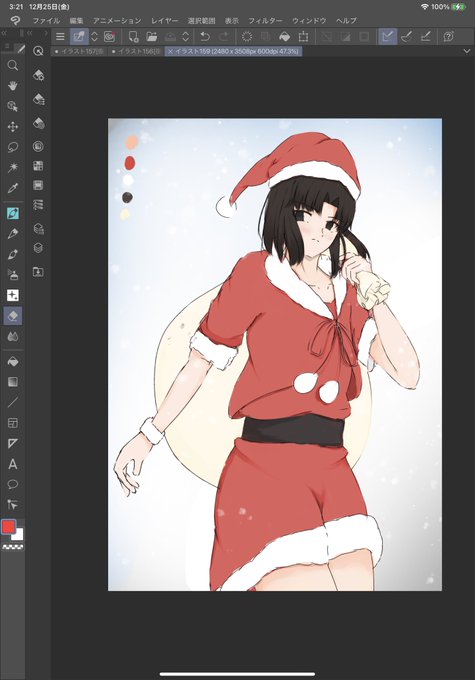This screenshot has width=475, height=680.
Task: Open the Sub Tool palette icon
Action: point(38,75)
